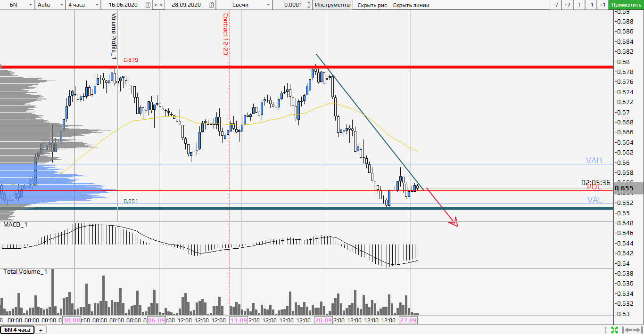
Task: Open calendar picker for start date 16.06.2020
Action: click(x=148, y=5)
